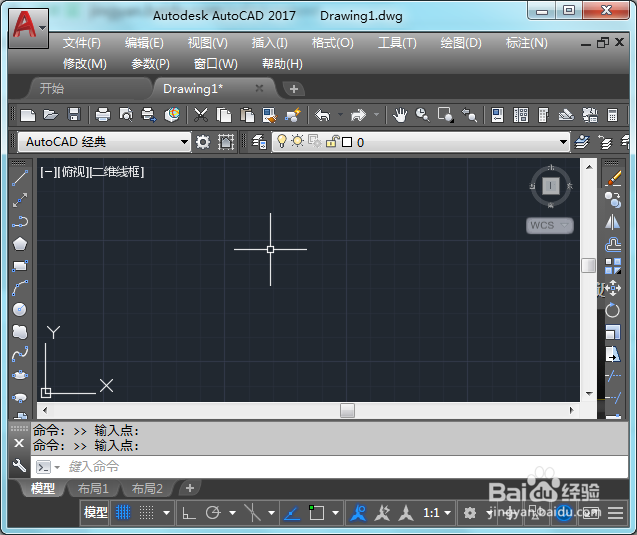
Task: Switch to the 布局1 layout tab
Action: [x=93, y=488]
